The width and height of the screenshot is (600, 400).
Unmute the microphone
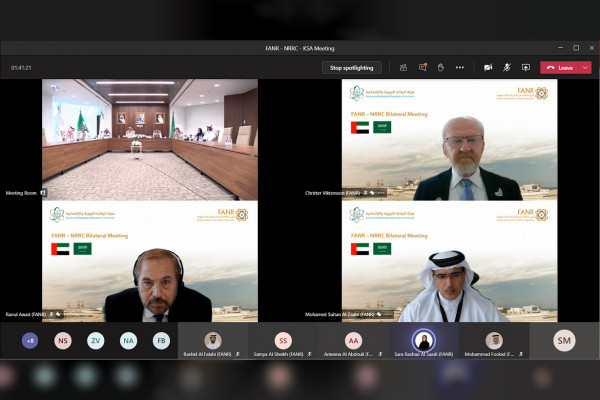(507, 68)
